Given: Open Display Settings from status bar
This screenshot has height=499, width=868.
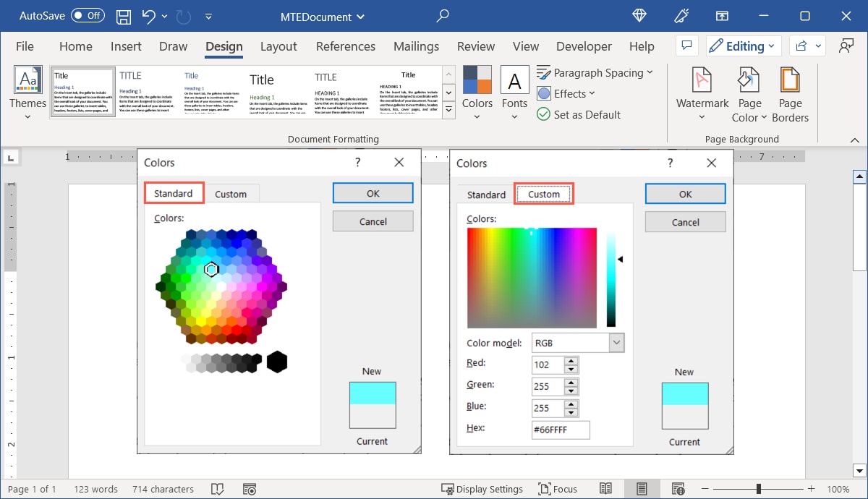Looking at the screenshot, I should (x=482, y=489).
